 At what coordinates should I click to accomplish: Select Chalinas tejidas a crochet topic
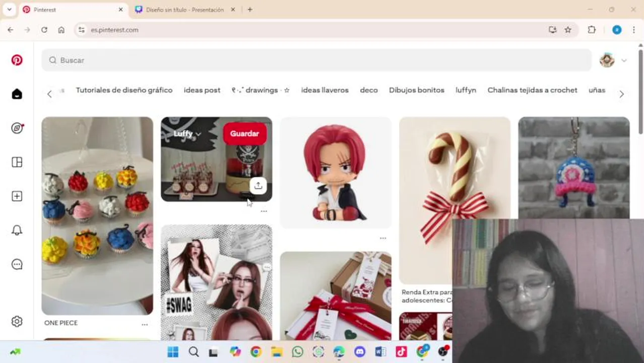(532, 90)
